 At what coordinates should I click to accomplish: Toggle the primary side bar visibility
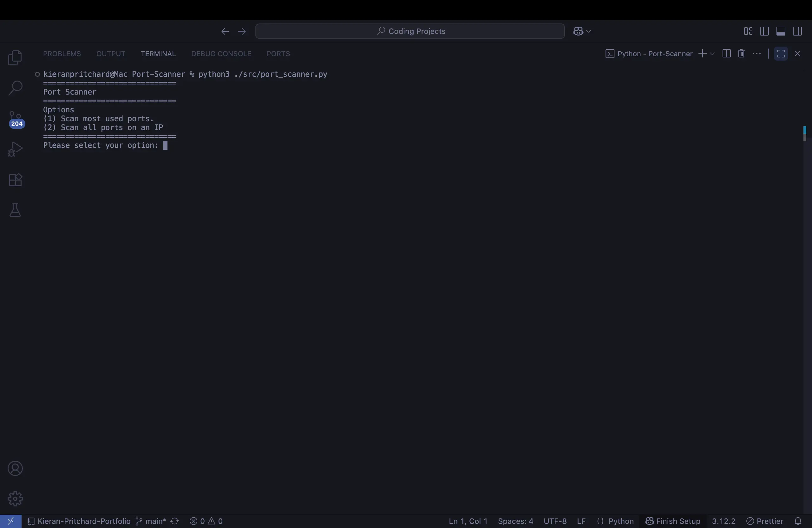pyautogui.click(x=764, y=31)
